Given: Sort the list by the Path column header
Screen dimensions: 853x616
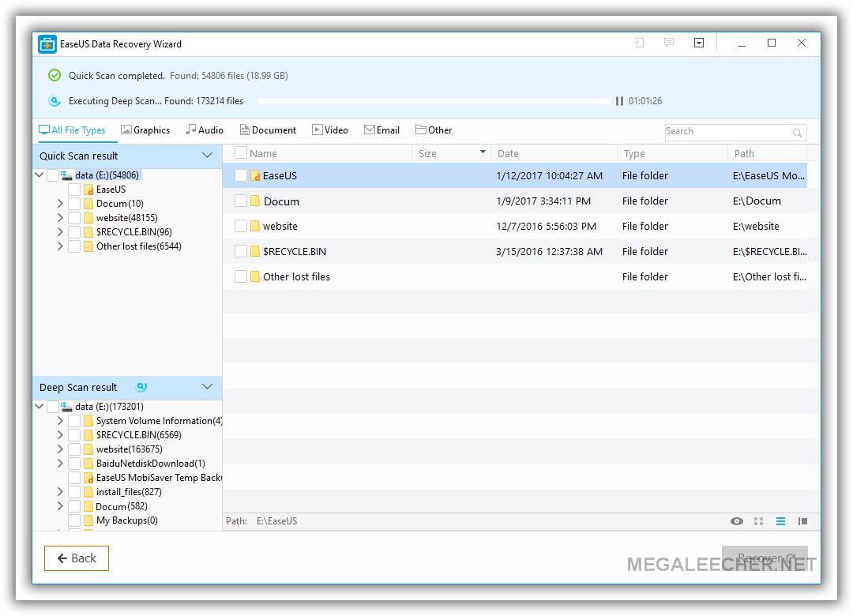Looking at the screenshot, I should (767, 153).
